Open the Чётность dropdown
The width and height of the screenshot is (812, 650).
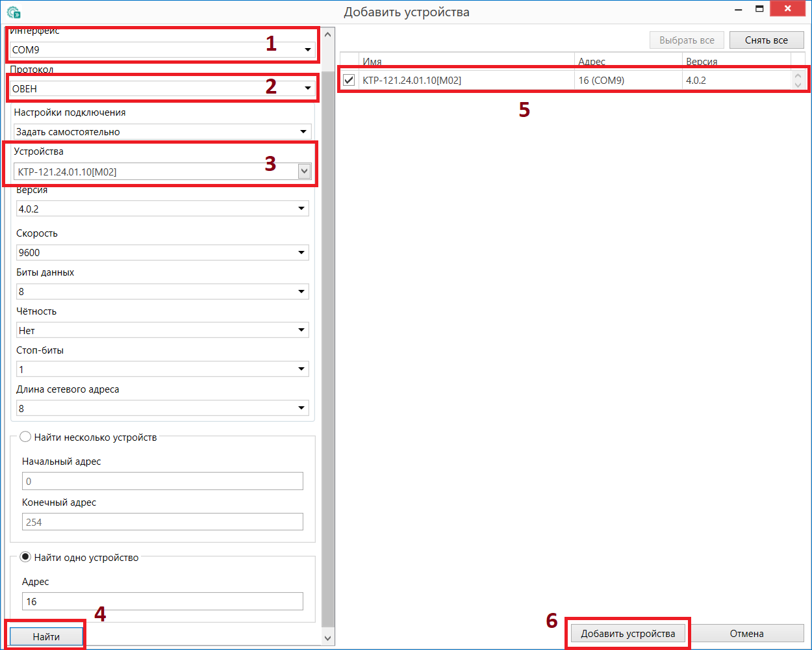162,330
